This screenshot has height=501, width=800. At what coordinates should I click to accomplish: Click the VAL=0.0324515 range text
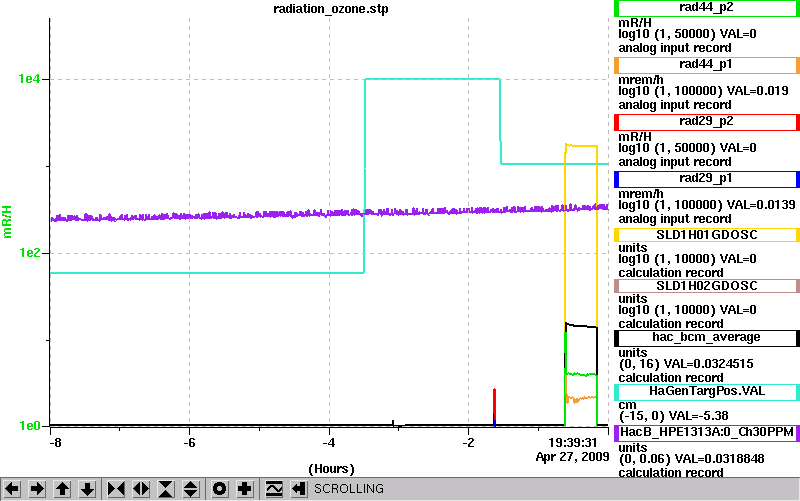point(708,364)
